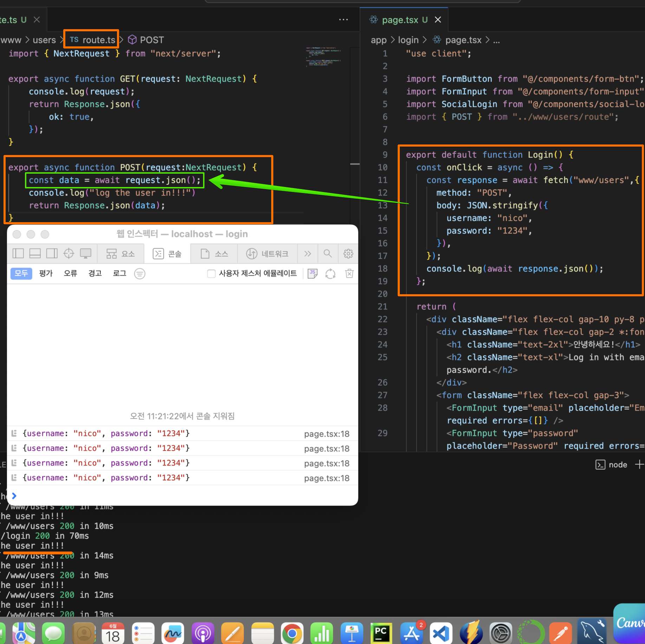Image resolution: width=645 pixels, height=644 pixels.
Task: Filter console by 경고 (warnings)
Action: [x=95, y=273]
